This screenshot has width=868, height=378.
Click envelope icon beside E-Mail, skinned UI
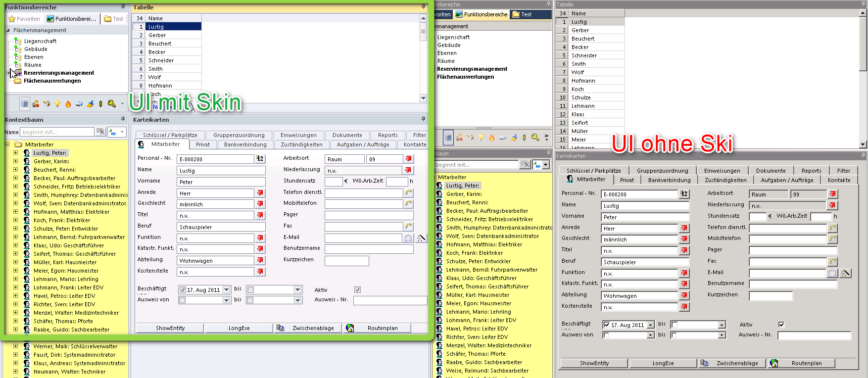(408, 238)
